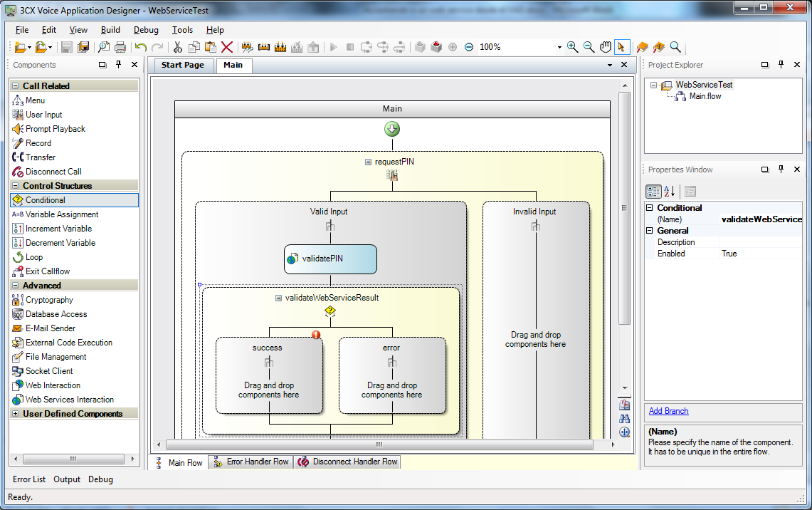The width and height of the screenshot is (812, 510).
Task: Click the Zoom In magnifier icon
Action: click(x=572, y=47)
